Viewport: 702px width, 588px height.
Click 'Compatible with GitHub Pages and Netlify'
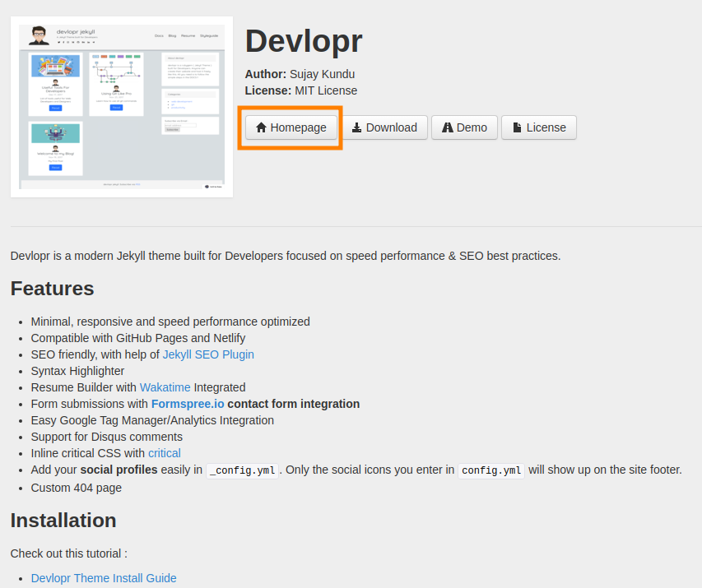(138, 338)
